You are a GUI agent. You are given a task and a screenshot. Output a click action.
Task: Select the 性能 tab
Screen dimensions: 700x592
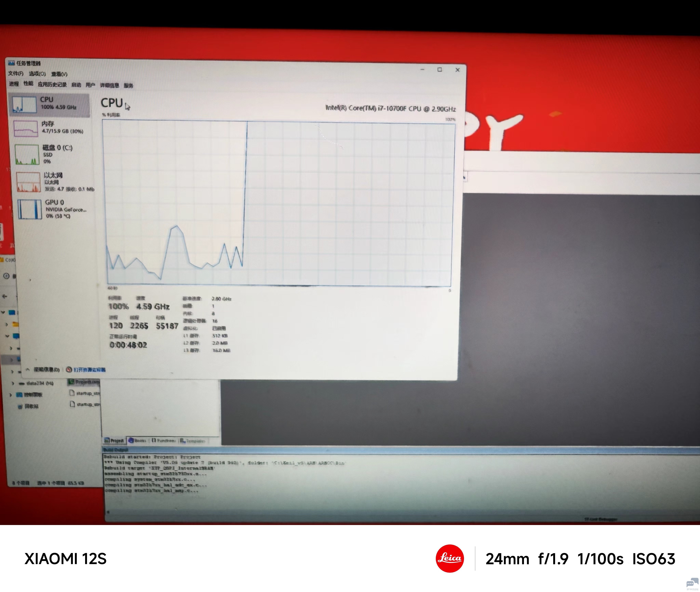click(29, 84)
